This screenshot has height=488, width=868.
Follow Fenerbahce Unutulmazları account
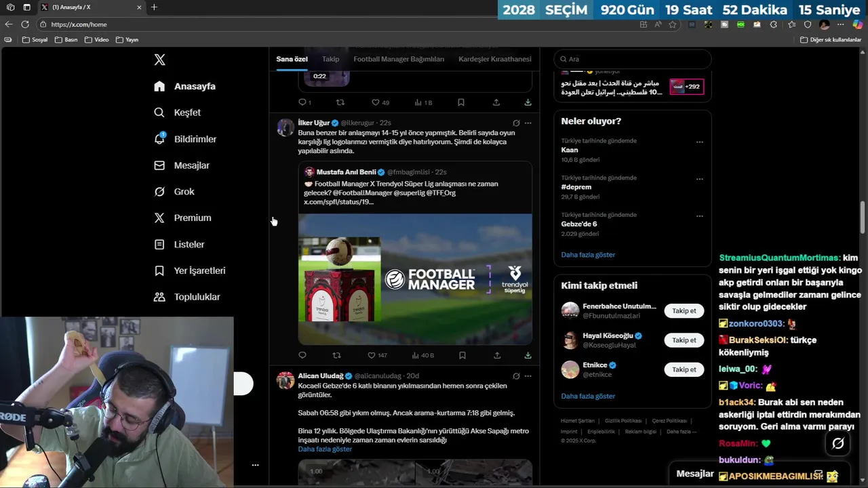684,310
